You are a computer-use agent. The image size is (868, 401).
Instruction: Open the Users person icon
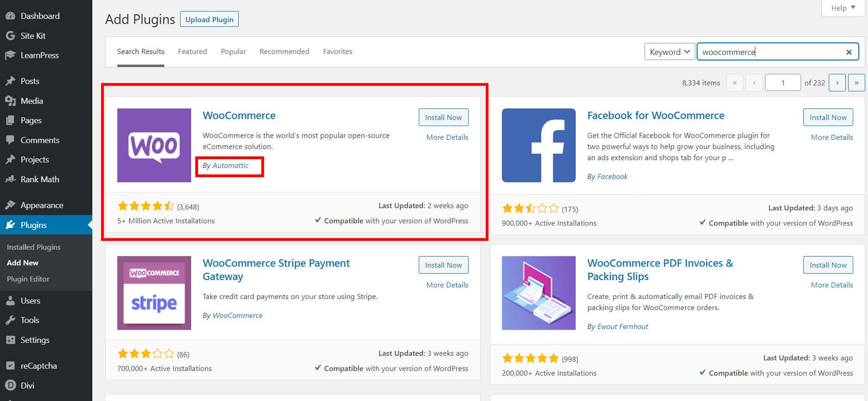point(10,301)
